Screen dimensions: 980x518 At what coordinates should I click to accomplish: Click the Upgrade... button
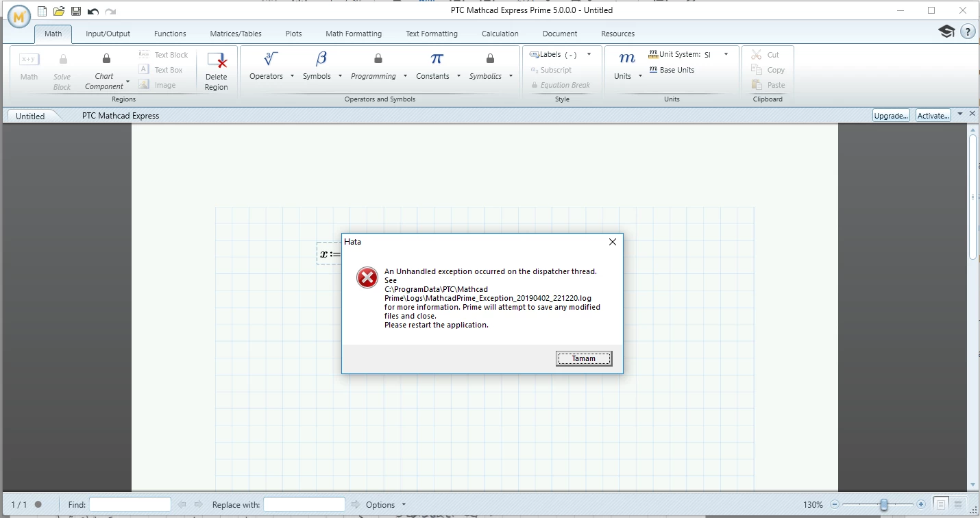tap(891, 115)
